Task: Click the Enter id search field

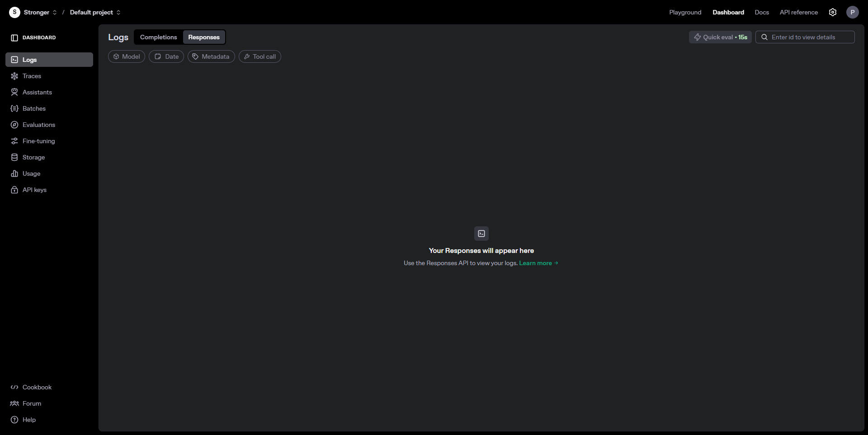Action: (809, 37)
